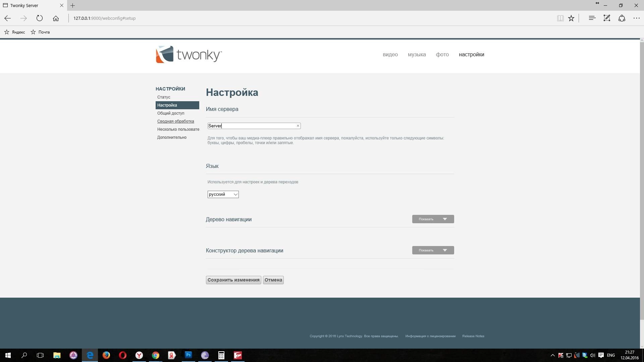Click the browser address bar URL

tap(105, 18)
